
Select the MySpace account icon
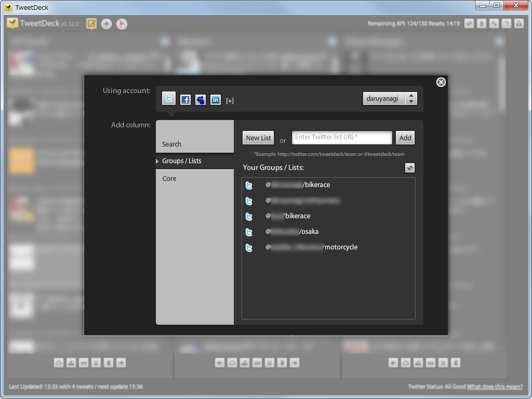(x=201, y=100)
